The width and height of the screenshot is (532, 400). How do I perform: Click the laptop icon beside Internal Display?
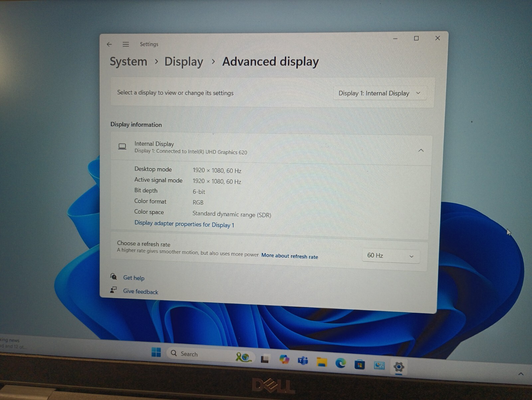coord(122,147)
